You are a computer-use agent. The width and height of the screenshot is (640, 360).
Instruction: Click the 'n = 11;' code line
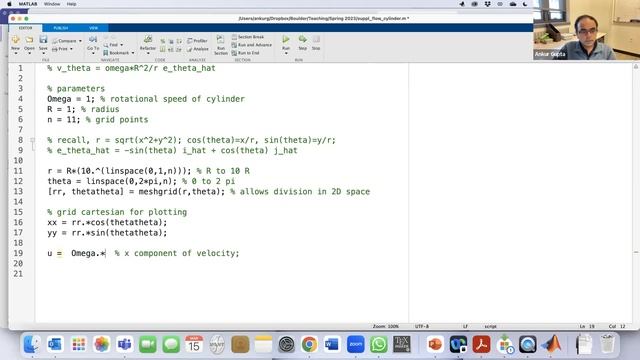(x=98, y=120)
